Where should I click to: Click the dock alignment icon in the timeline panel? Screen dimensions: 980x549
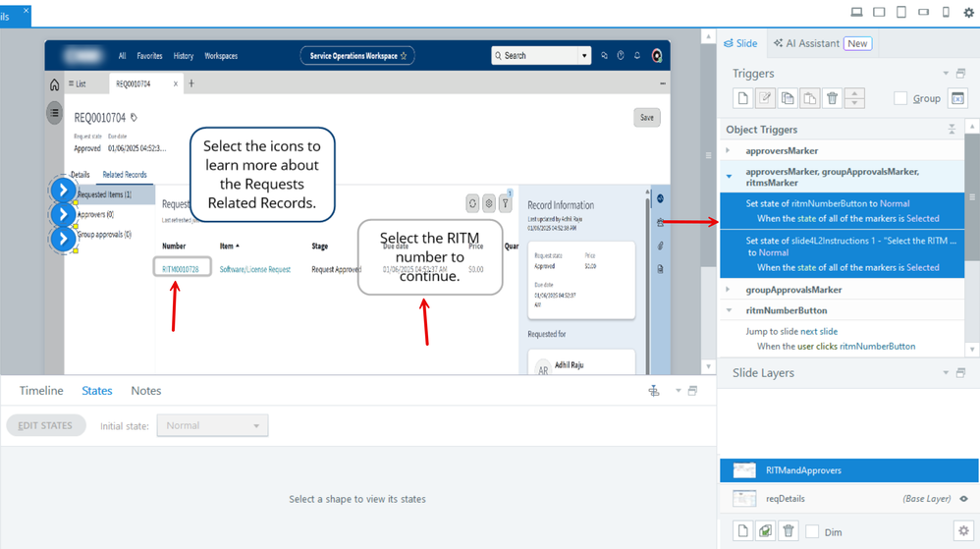tap(654, 391)
